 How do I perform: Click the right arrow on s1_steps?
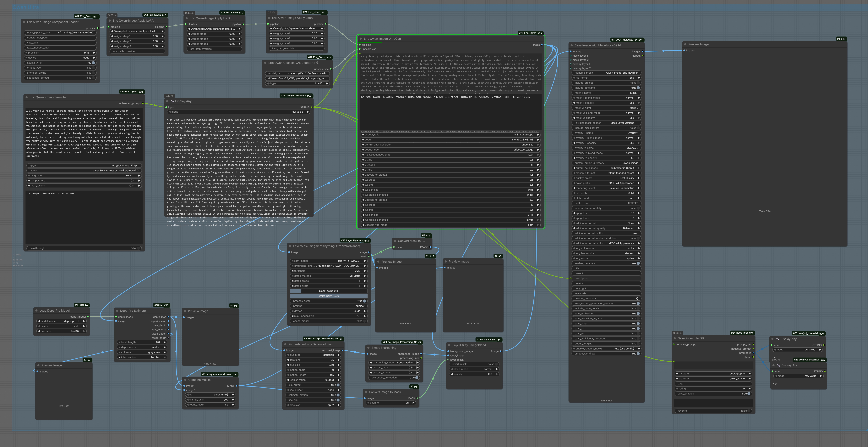[x=538, y=165]
